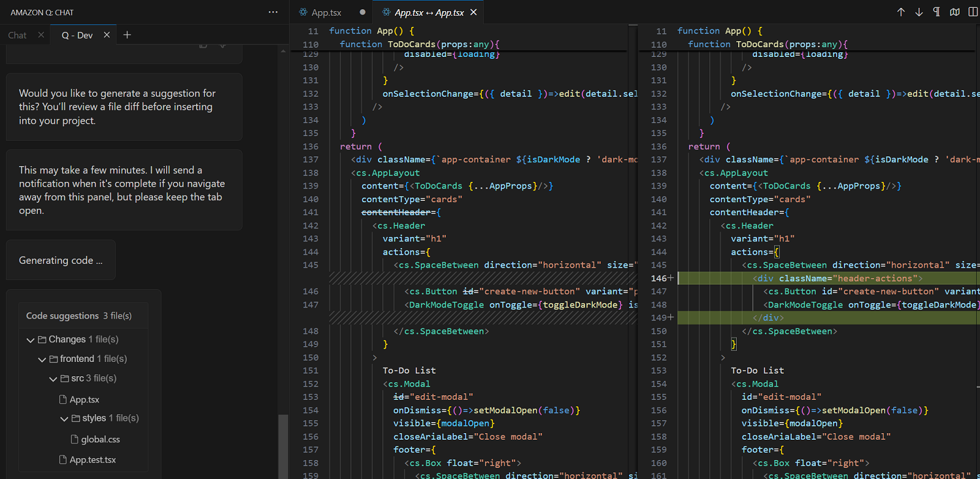The image size is (980, 479).
Task: Collapse the Changes folder in code suggestions
Action: point(31,340)
